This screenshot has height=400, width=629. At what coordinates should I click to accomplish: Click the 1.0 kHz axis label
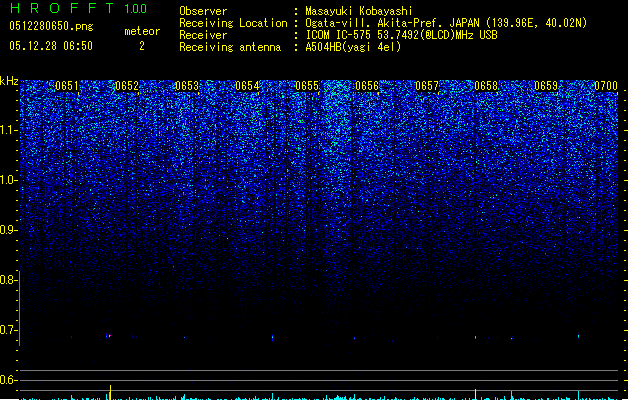(8, 180)
